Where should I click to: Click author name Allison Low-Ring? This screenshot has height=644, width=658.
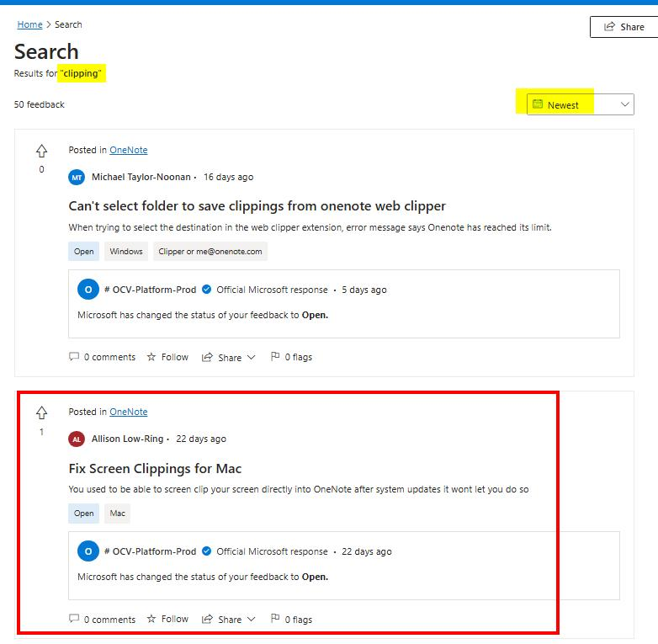pyautogui.click(x=128, y=439)
